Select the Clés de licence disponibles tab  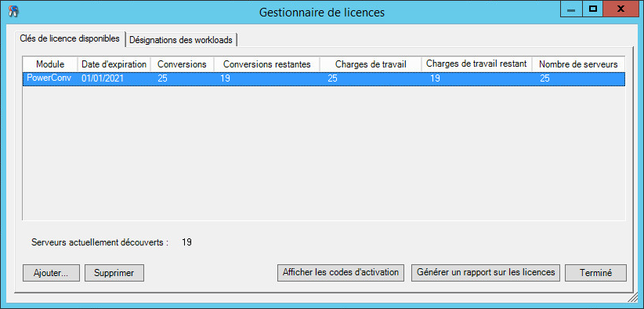pos(70,38)
